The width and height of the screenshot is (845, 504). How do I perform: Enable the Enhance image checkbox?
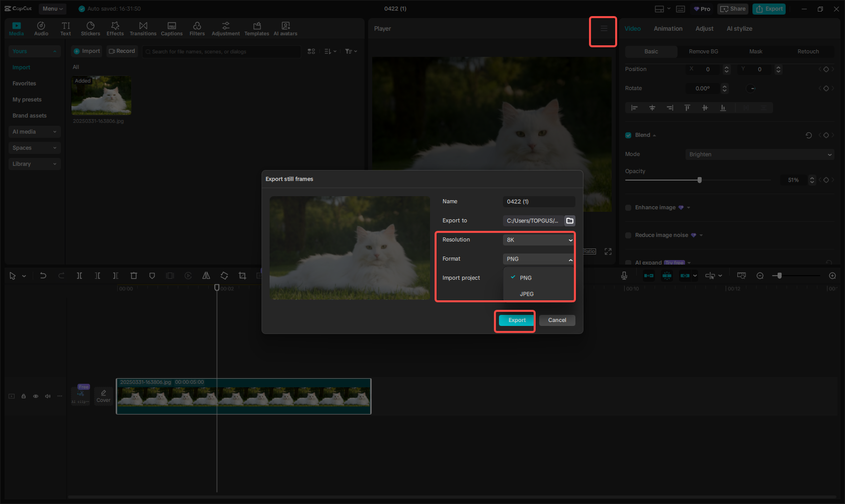628,208
